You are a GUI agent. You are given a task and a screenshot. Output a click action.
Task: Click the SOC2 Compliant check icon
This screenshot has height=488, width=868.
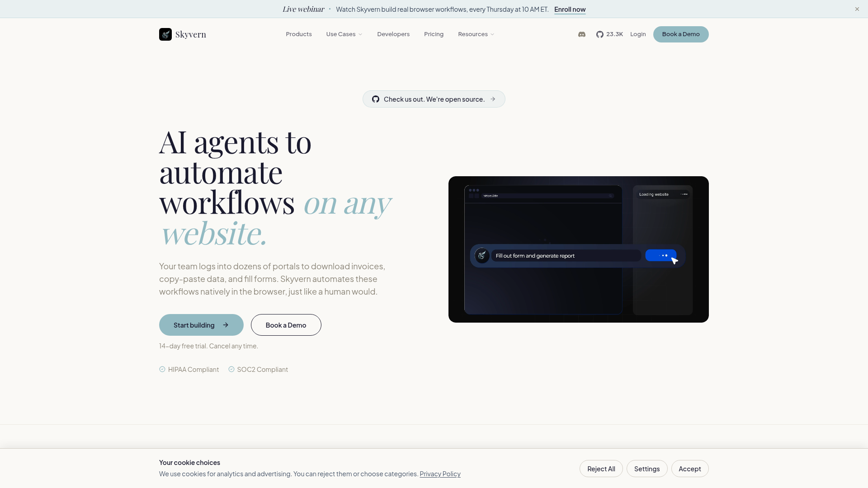coord(231,369)
